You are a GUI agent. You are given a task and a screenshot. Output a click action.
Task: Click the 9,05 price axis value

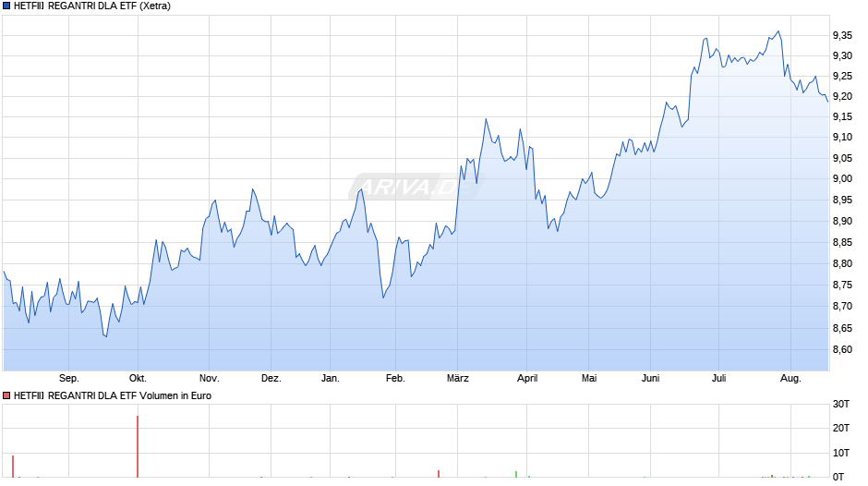(x=842, y=159)
